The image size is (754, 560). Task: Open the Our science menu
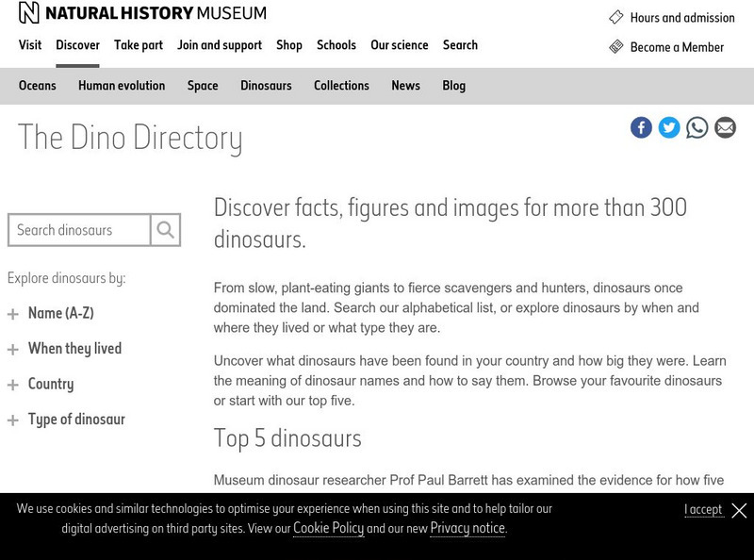(399, 45)
